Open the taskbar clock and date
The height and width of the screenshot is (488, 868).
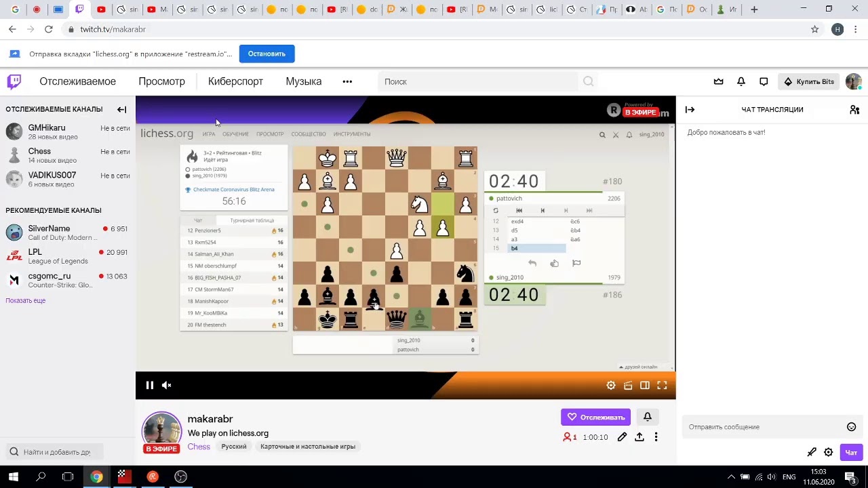coord(818,476)
